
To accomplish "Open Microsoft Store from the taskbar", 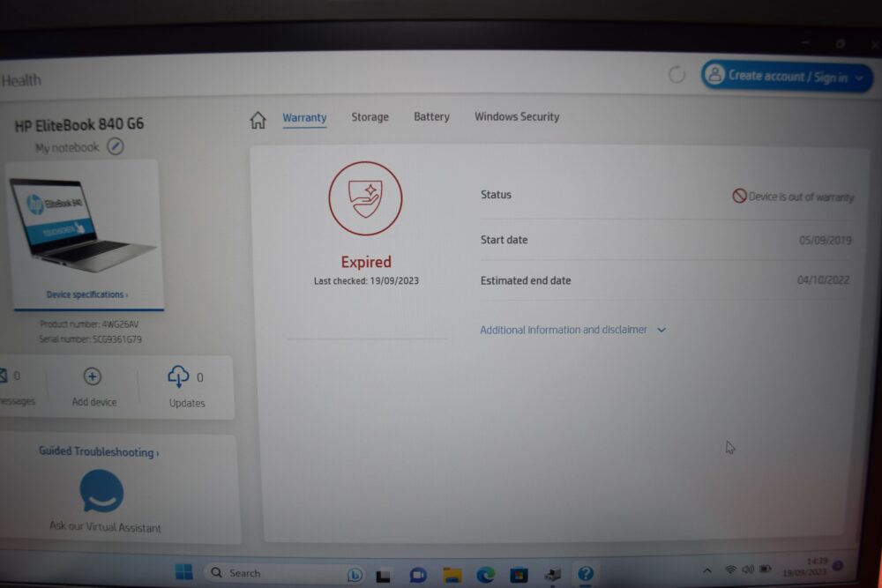I will 519,575.
